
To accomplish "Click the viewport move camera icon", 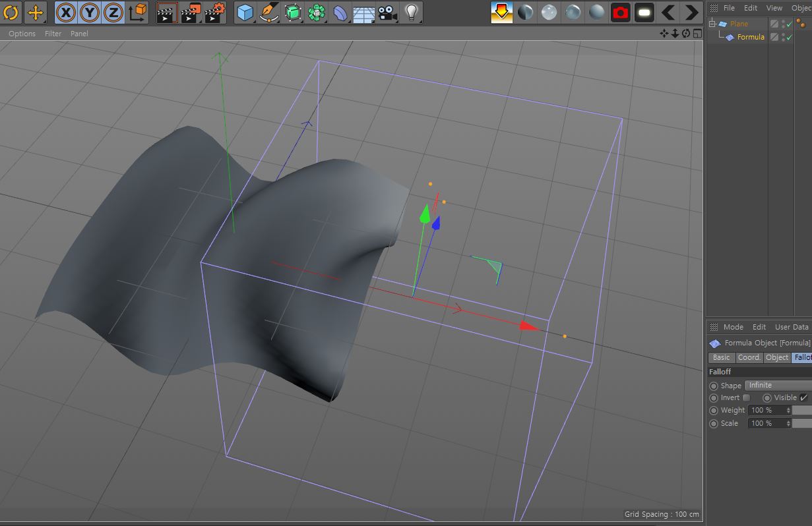I will [x=664, y=34].
